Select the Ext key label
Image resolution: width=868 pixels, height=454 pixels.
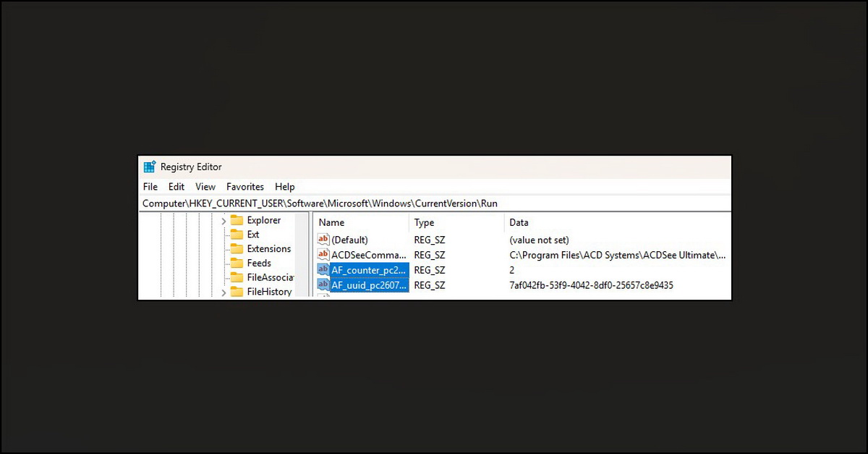pos(253,235)
